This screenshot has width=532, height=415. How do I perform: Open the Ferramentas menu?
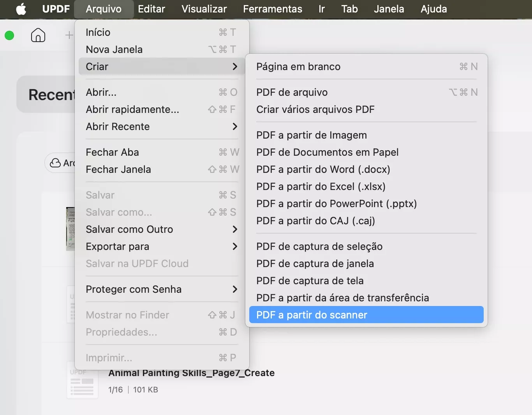pos(273,9)
